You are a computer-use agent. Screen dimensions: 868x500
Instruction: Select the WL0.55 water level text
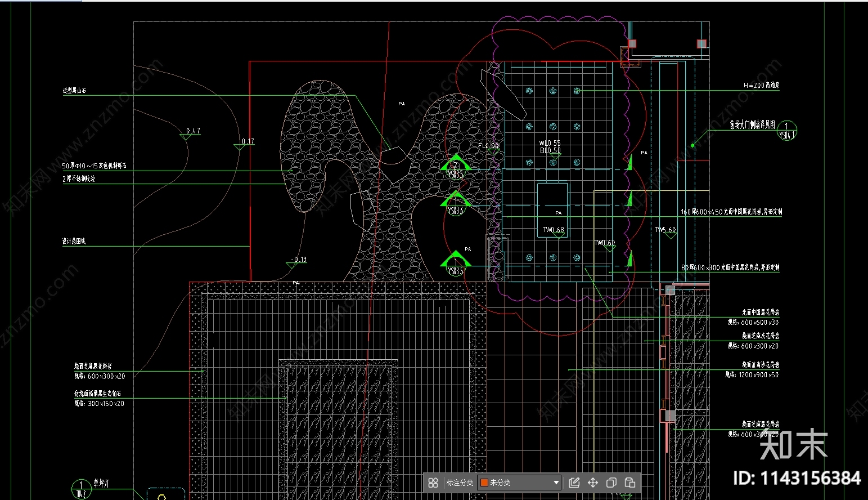pyautogui.click(x=550, y=143)
